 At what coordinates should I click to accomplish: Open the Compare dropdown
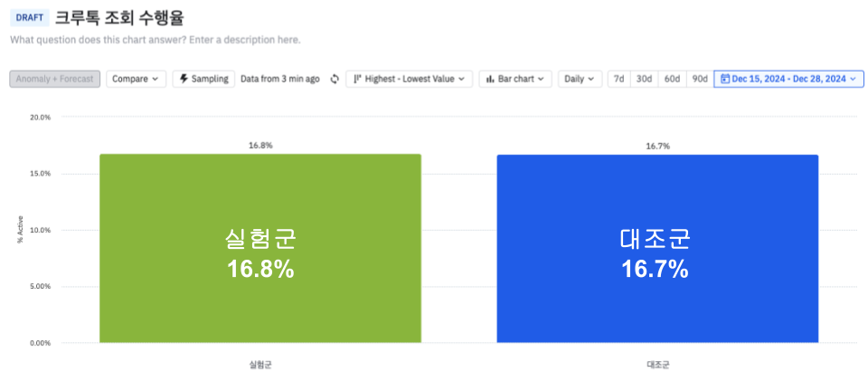(x=136, y=79)
